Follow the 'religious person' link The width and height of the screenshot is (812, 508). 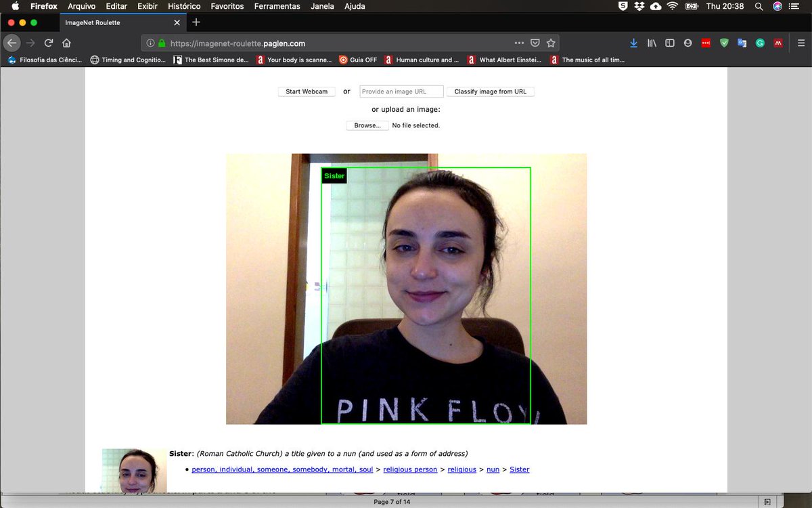point(410,469)
